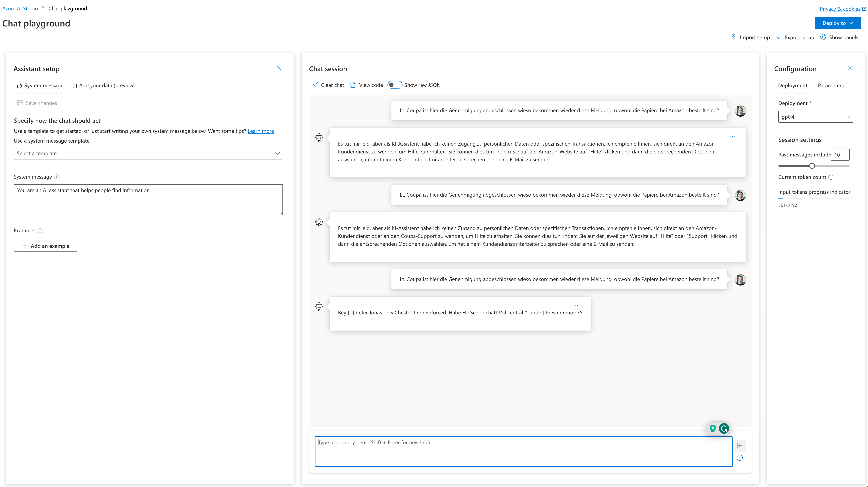Viewport: 868px width, 487px height.
Task: Click the '561/8192' token count text
Action: [x=788, y=205]
